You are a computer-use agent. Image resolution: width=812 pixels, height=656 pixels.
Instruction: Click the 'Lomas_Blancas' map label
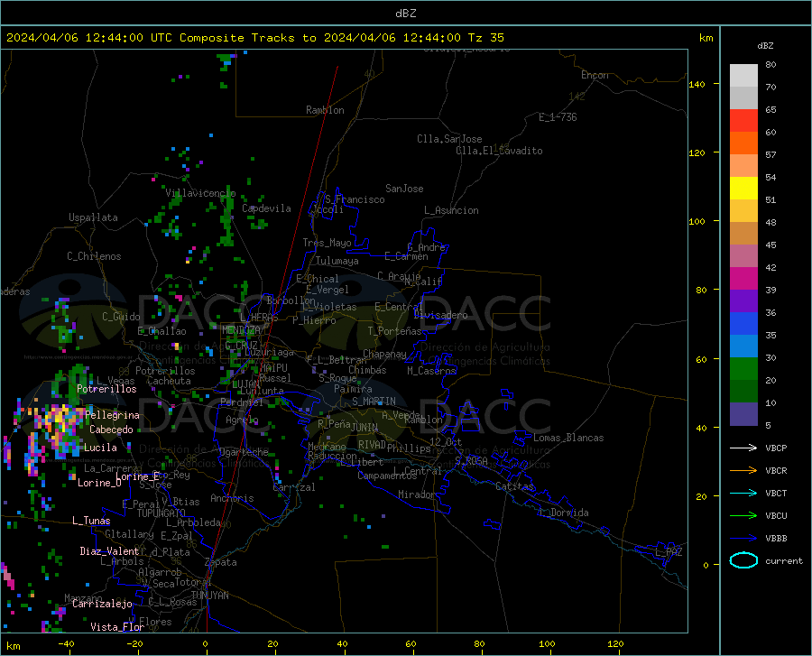pos(568,438)
